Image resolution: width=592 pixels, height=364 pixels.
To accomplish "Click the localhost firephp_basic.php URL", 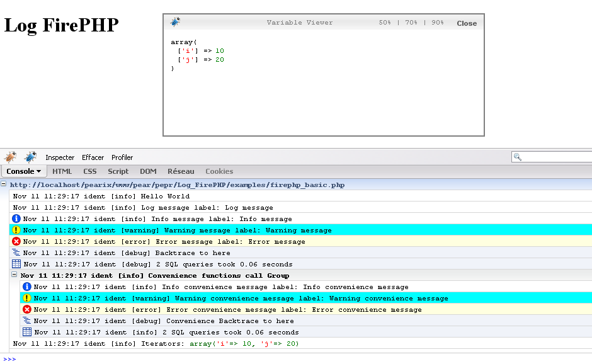I will point(177,185).
